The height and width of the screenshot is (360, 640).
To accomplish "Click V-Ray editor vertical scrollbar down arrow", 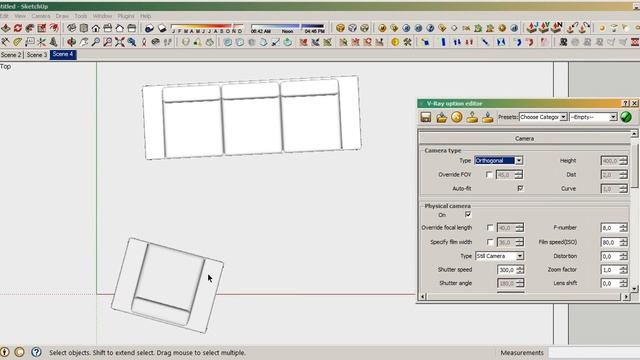I will [x=634, y=289].
